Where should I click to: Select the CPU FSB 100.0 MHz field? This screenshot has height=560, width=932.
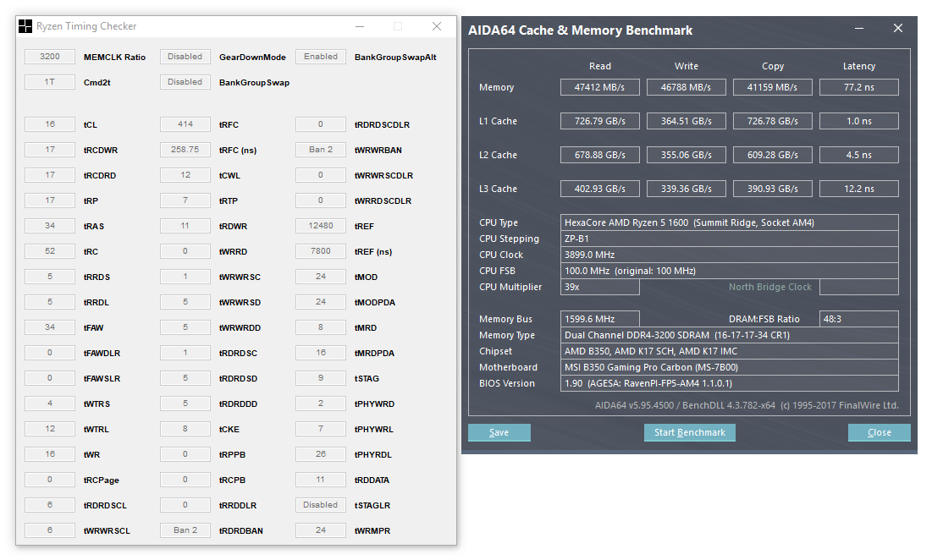tap(730, 271)
